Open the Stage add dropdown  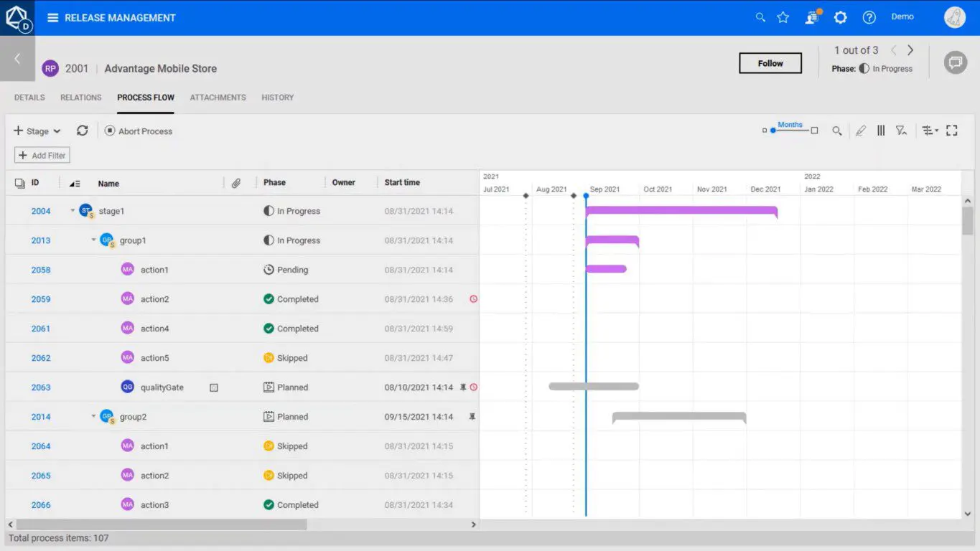pos(37,131)
